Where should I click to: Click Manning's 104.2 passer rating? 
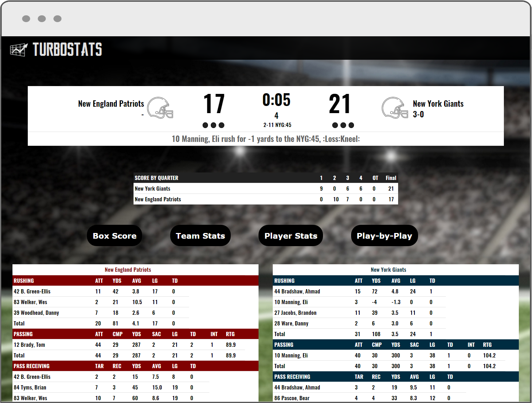489,355
